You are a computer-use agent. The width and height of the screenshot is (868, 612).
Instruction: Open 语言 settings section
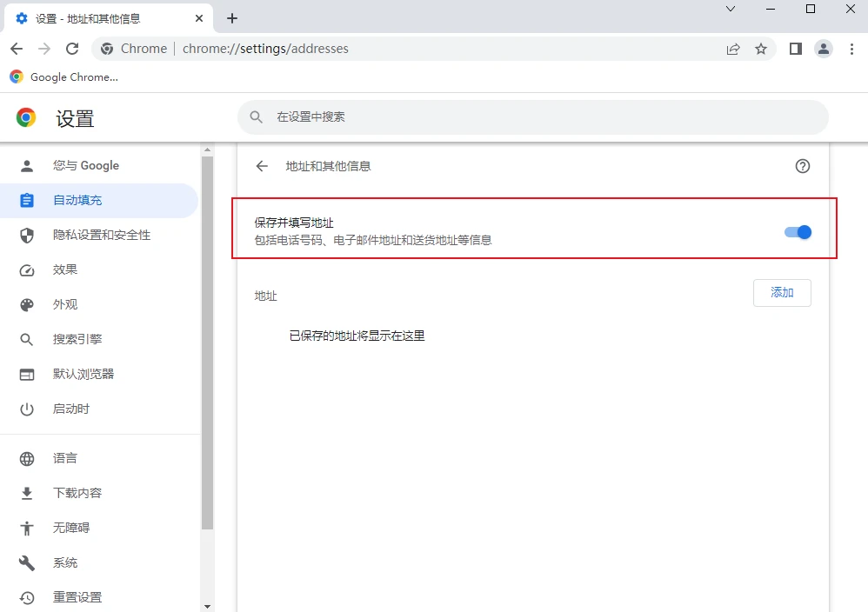point(100,459)
